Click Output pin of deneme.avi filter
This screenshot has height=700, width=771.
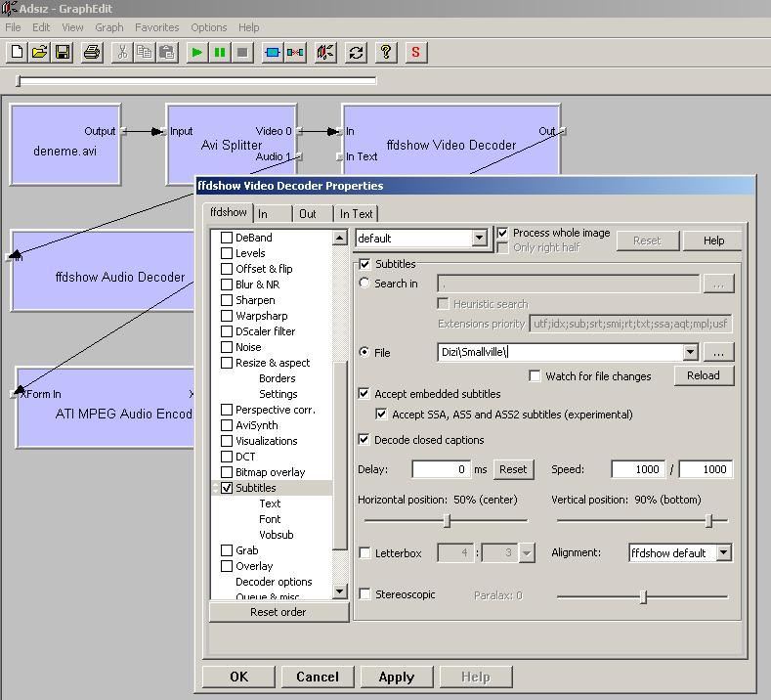(124, 131)
